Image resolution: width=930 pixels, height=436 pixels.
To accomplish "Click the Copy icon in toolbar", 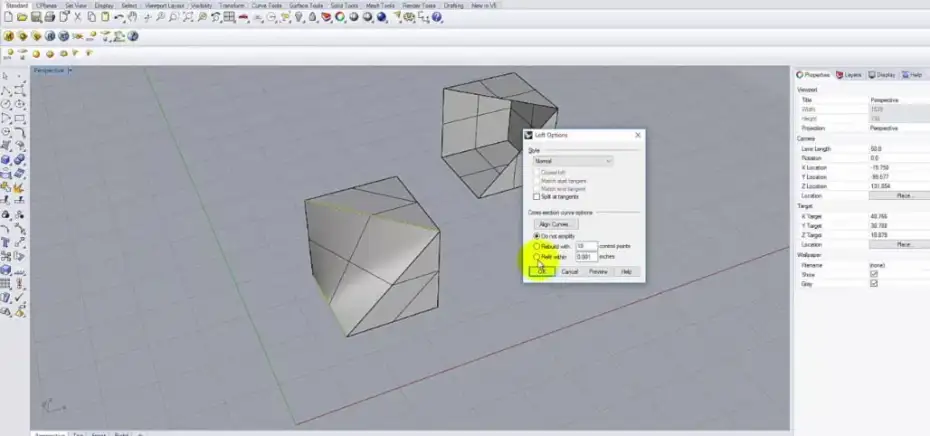I will coord(91,17).
